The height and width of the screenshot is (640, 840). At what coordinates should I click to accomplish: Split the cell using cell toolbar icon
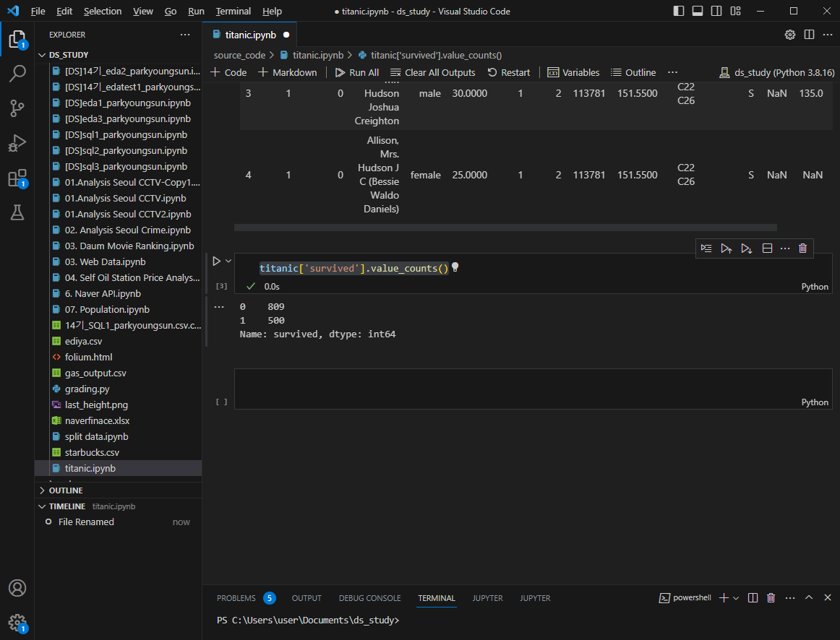767,248
